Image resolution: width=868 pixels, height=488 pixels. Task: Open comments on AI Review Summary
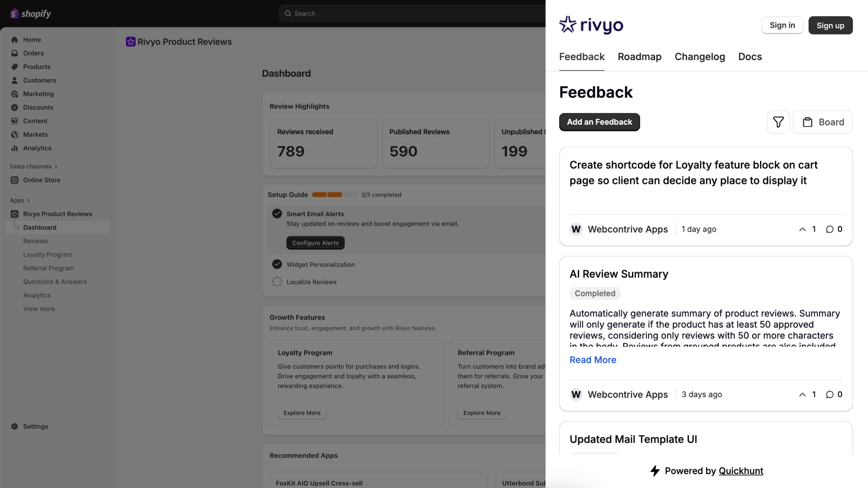(834, 394)
